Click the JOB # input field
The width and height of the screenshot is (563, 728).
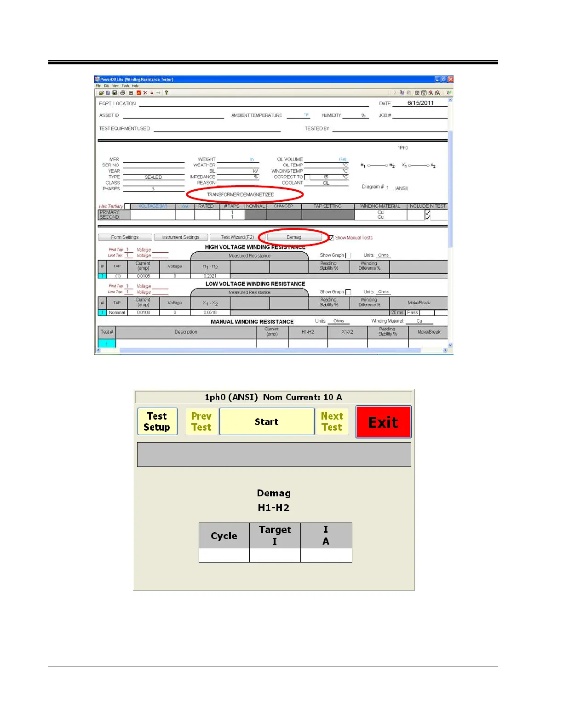point(420,115)
